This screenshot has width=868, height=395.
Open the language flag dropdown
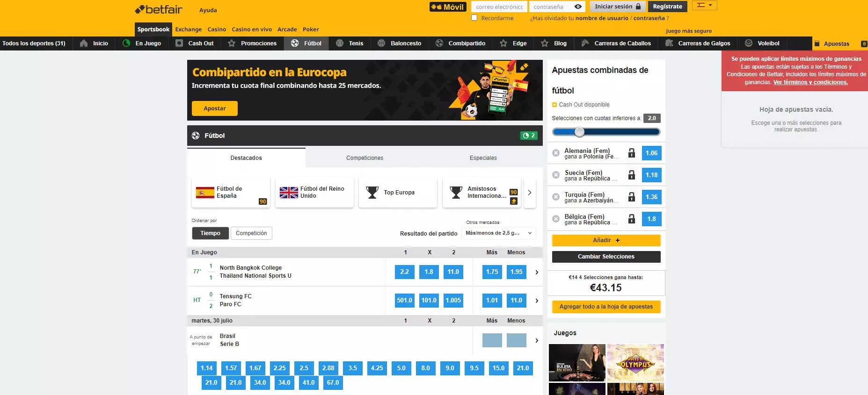coord(705,5)
